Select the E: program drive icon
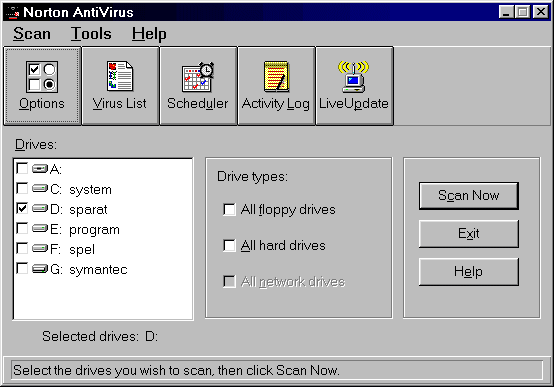 (x=40, y=229)
